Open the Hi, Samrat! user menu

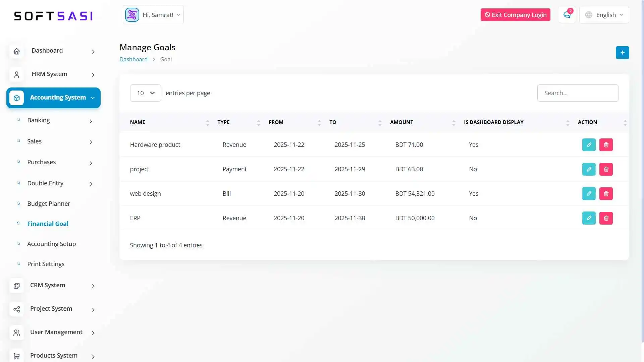[153, 15]
